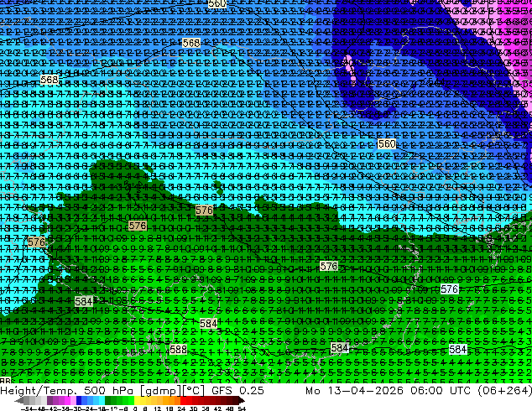Viewport: 532px width, 411px height.
Task: Click the '[°C]' unit label
Action: coord(194,391)
